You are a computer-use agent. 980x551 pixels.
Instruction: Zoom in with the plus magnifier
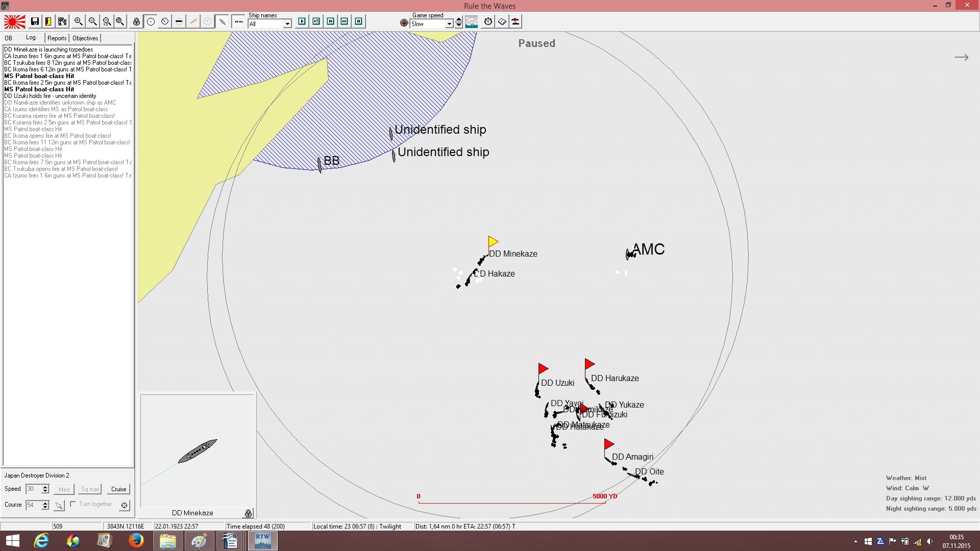78,21
